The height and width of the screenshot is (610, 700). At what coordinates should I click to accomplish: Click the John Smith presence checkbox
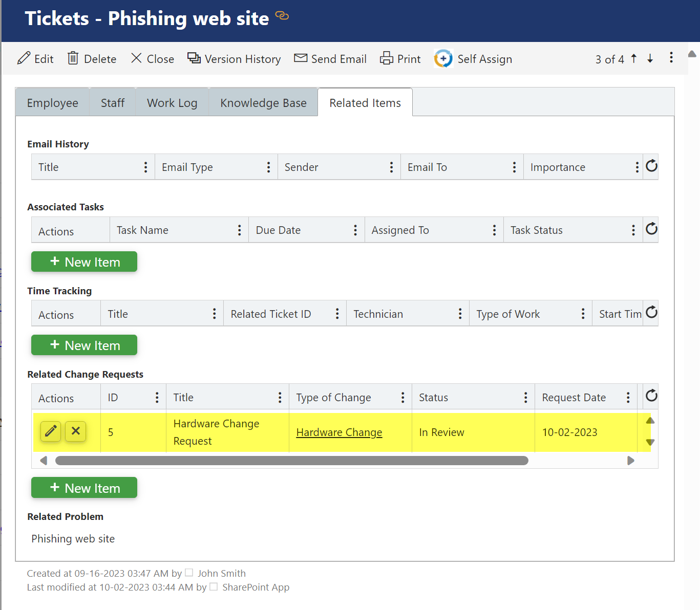pos(189,573)
